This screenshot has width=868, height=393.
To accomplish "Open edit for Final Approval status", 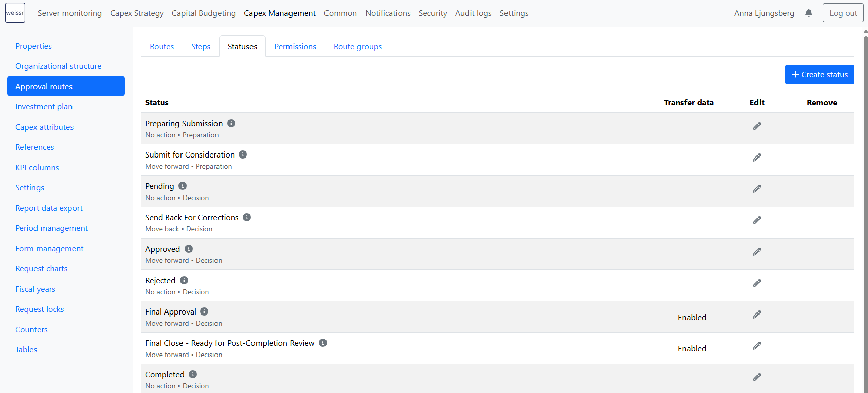I will [756, 315].
